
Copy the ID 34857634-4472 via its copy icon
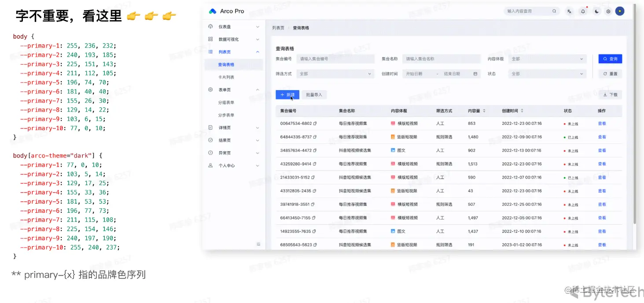[x=315, y=150]
